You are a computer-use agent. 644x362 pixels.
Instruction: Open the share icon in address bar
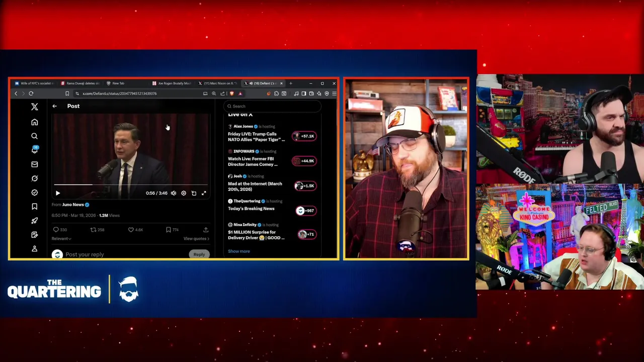coord(222,94)
